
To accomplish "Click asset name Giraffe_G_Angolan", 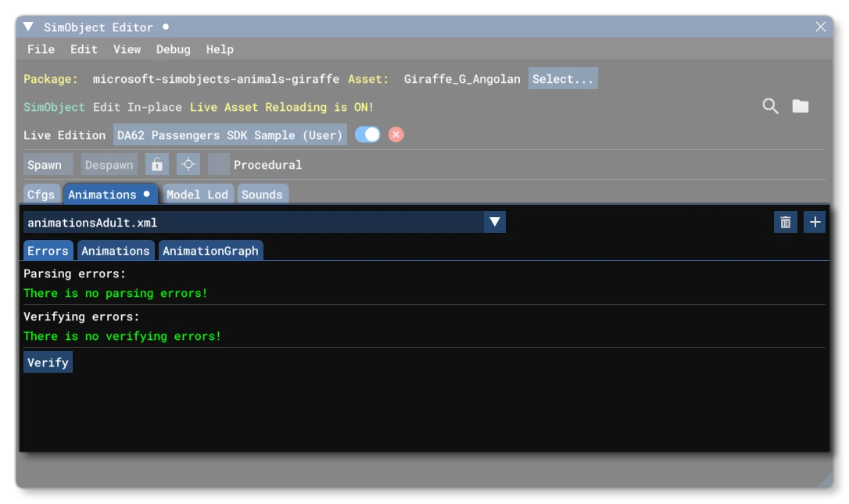I will click(x=462, y=78).
